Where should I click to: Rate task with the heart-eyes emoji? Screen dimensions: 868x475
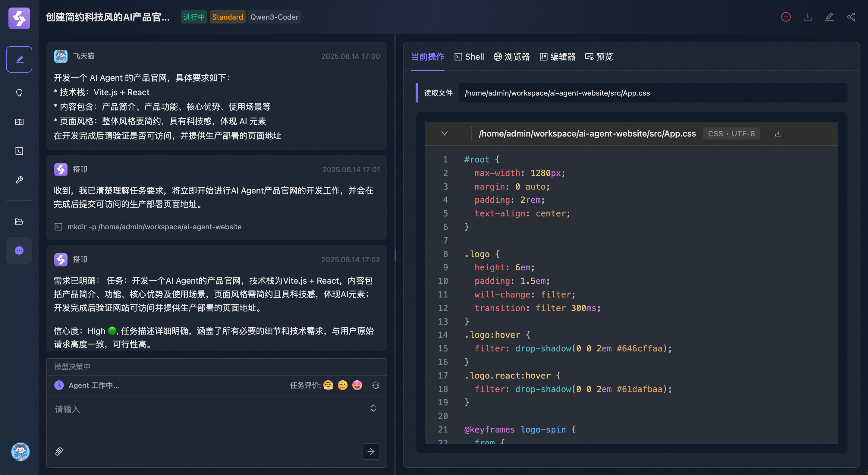pos(357,385)
